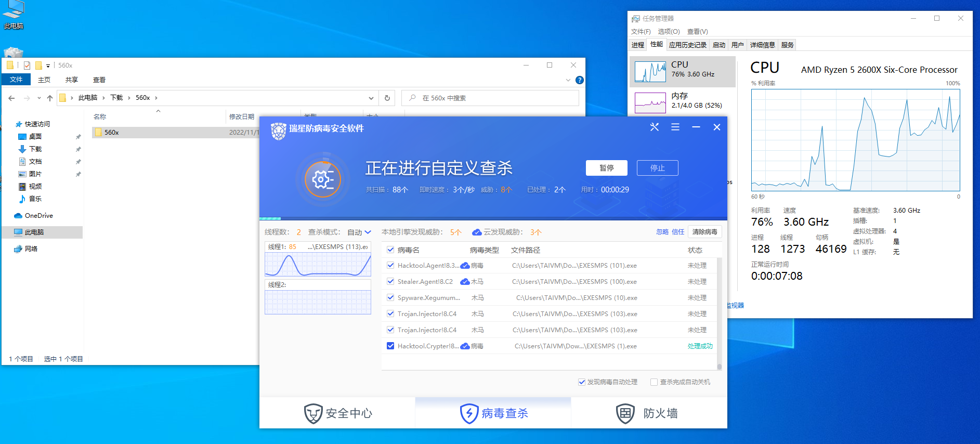The image size is (980, 444).
Task: Click the 线程1 activity graph
Action: [x=318, y=264]
